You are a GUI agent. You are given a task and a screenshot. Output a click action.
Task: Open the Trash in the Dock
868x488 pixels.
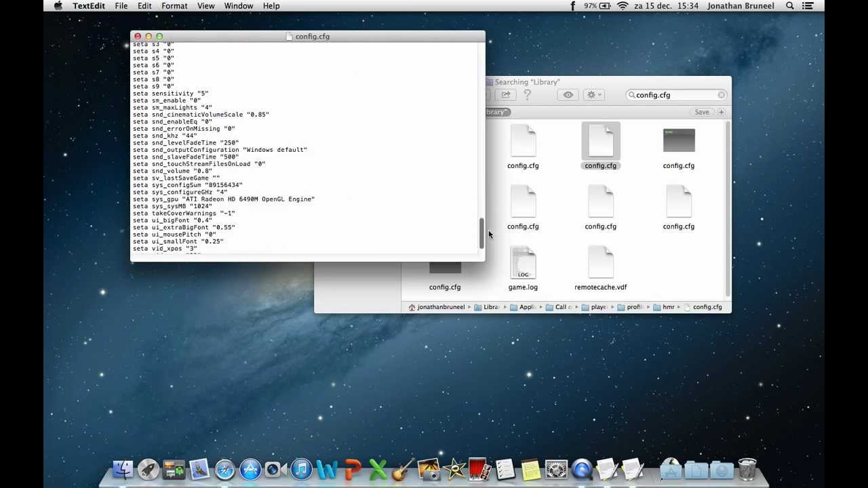pyautogui.click(x=747, y=469)
